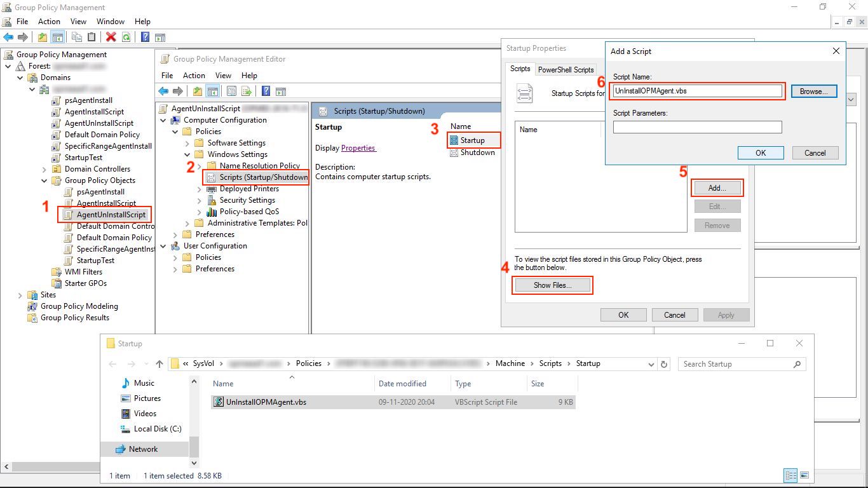Click the Help icon in editor toolbar
The image size is (868, 488).
pos(266,91)
